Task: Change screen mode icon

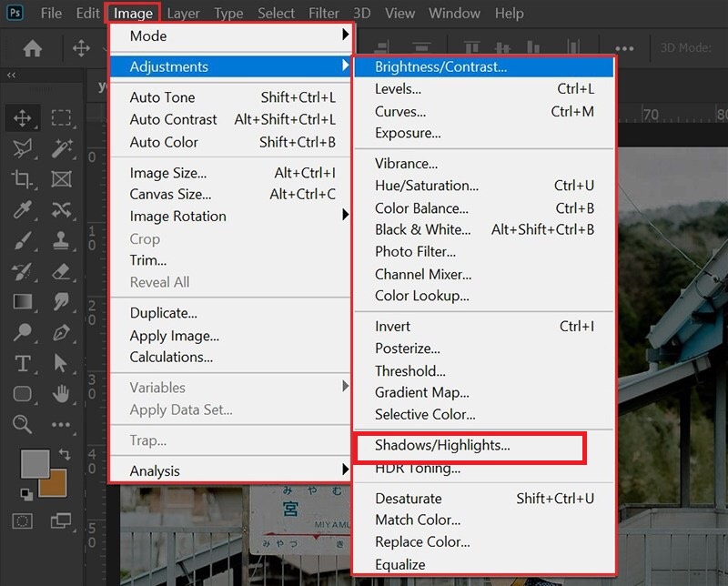Action: click(x=61, y=521)
